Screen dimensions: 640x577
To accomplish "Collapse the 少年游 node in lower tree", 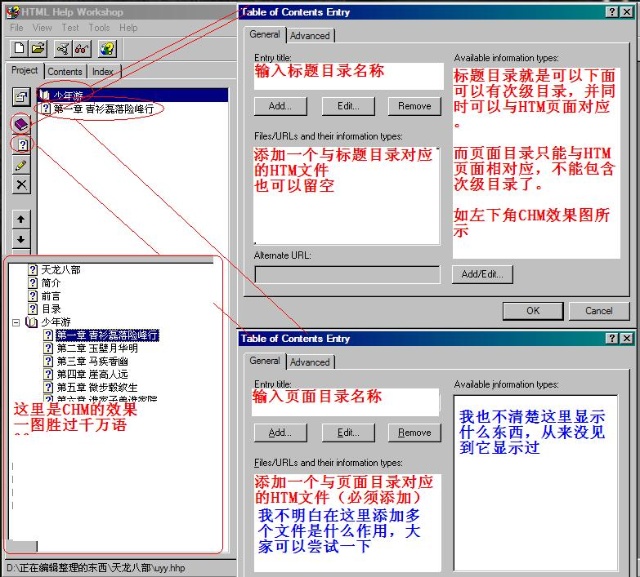I will tap(16, 323).
